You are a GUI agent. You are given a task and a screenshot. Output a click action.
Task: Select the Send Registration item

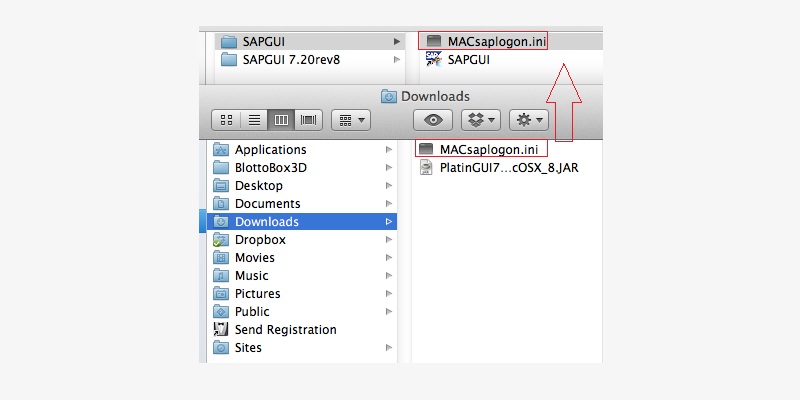point(302,330)
